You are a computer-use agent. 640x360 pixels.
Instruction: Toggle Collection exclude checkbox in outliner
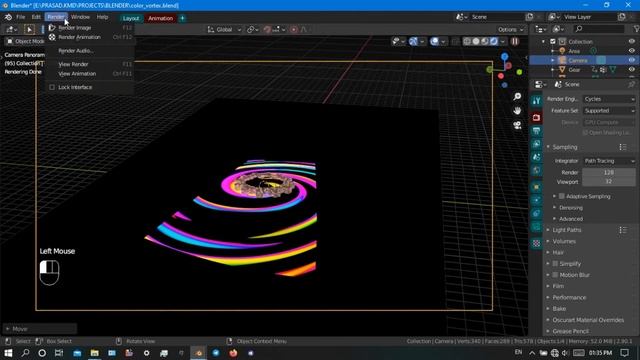click(x=553, y=42)
